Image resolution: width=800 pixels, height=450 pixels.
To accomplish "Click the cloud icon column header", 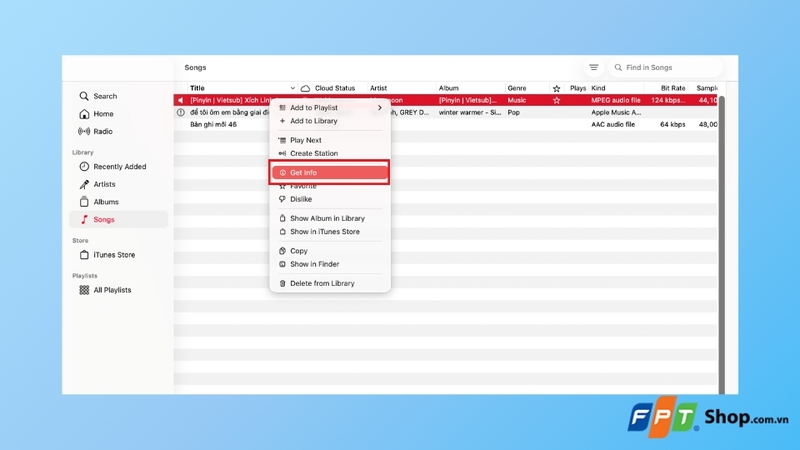I will (x=305, y=88).
